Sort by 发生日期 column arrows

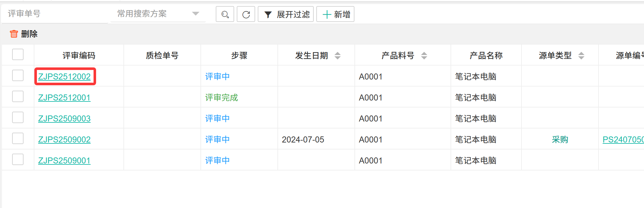coord(338,56)
